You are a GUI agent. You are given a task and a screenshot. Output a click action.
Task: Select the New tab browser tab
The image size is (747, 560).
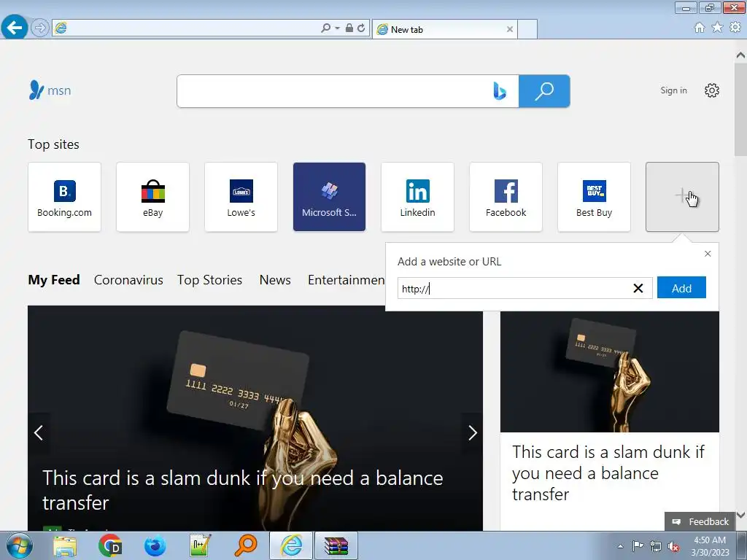(x=445, y=29)
